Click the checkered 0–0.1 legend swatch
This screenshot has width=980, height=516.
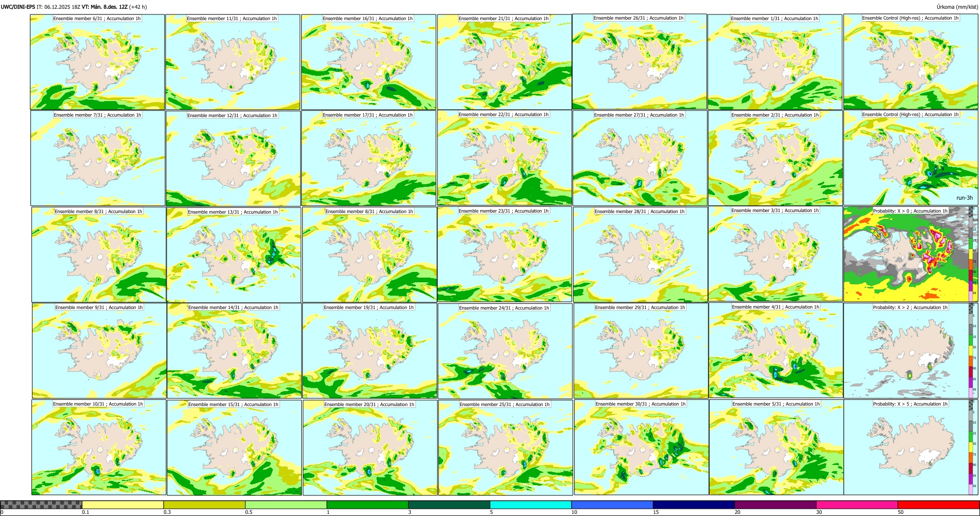point(41,505)
